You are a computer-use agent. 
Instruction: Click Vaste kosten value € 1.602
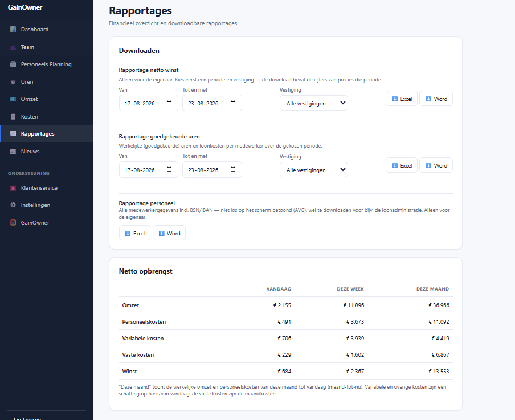tap(355, 354)
